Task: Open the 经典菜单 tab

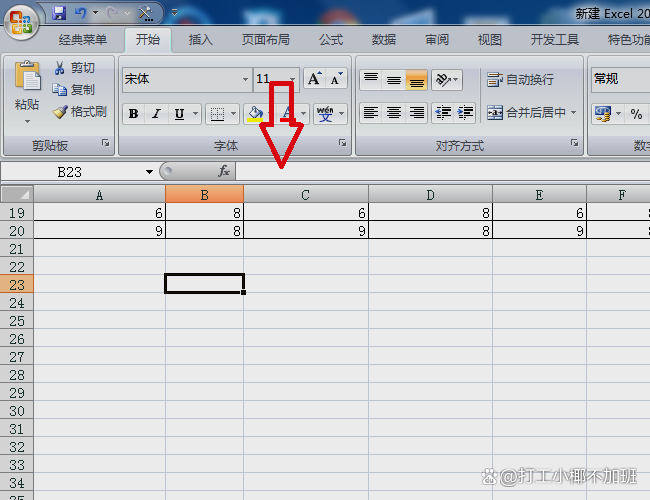Action: [x=82, y=40]
